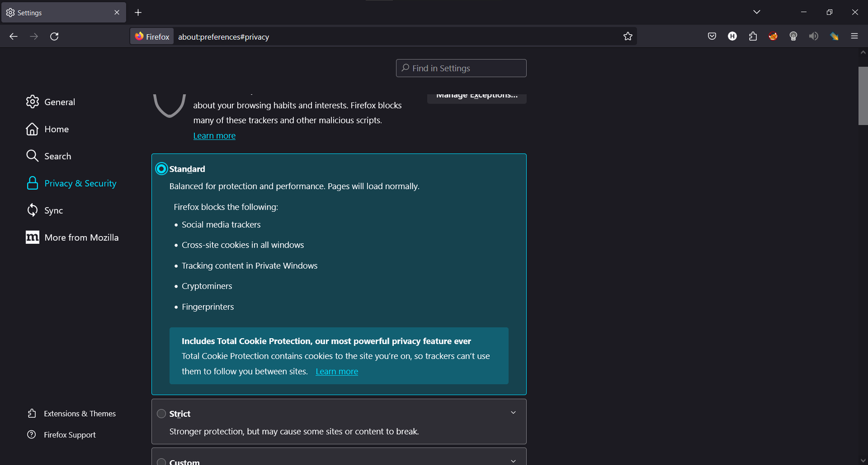This screenshot has width=868, height=465.
Task: Expand the Custom section chevron
Action: click(513, 461)
